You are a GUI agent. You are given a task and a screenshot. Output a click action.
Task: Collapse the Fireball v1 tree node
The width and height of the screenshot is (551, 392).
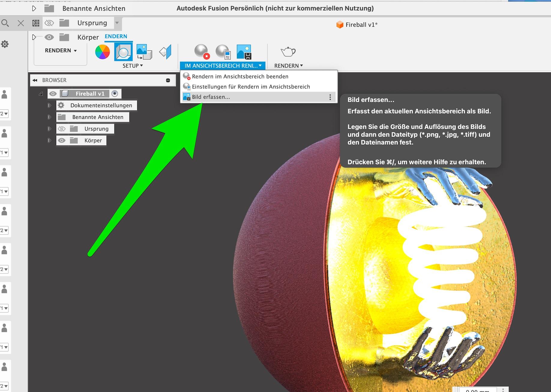coord(41,94)
